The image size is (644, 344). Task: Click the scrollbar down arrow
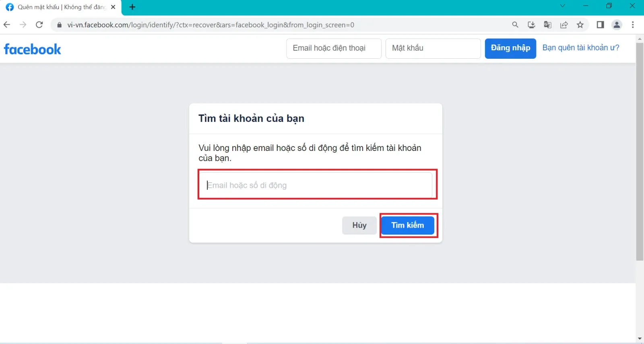(640, 339)
